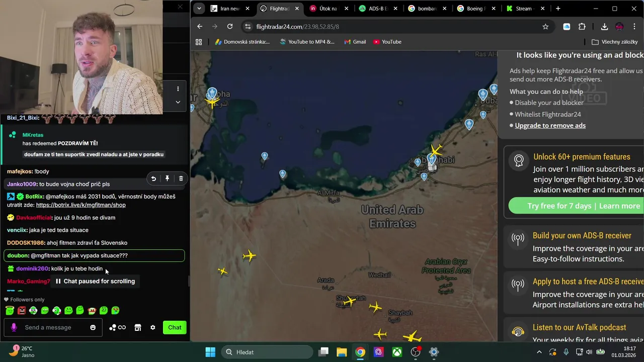Screen dimensions: 644x362
Task: Reload the Flightradar24 page
Action: [x=230, y=27]
